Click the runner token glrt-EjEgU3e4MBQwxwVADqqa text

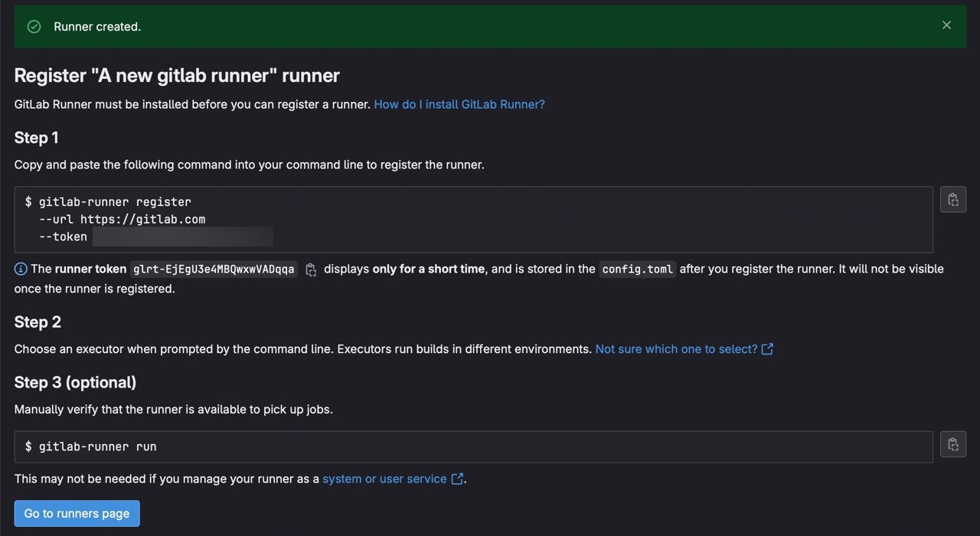214,269
